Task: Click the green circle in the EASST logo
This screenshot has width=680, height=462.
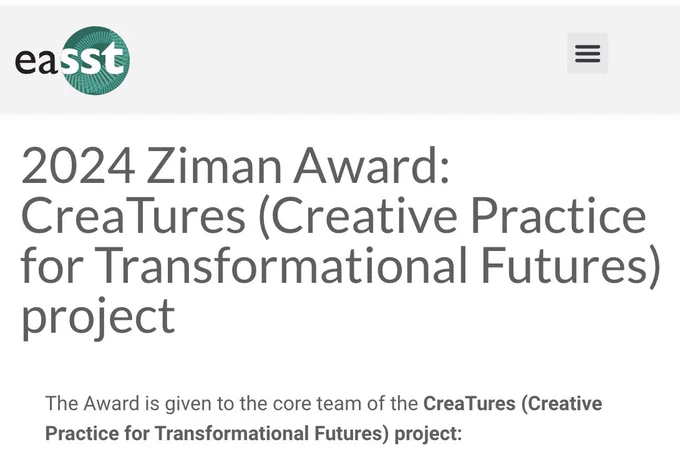Action: (95, 60)
